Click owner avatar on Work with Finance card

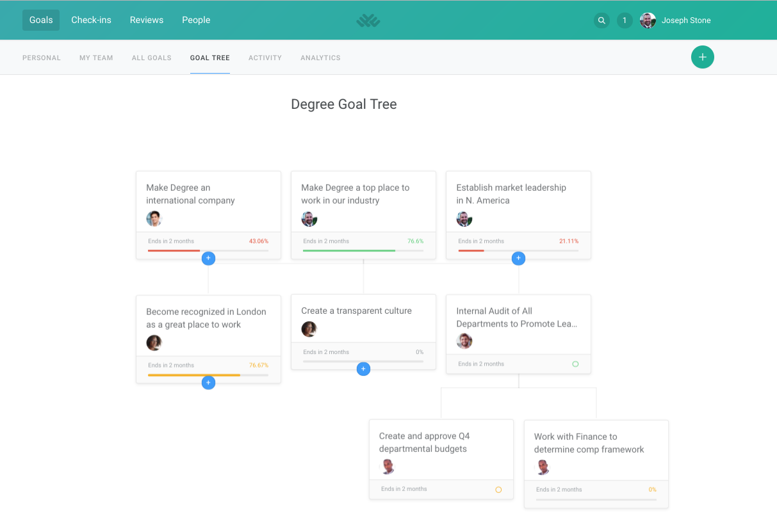(543, 467)
